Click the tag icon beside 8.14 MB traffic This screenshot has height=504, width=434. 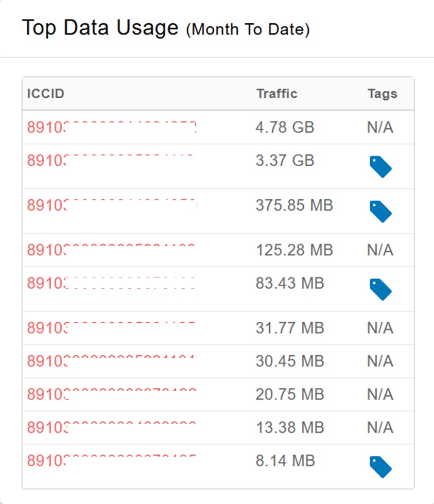click(380, 467)
